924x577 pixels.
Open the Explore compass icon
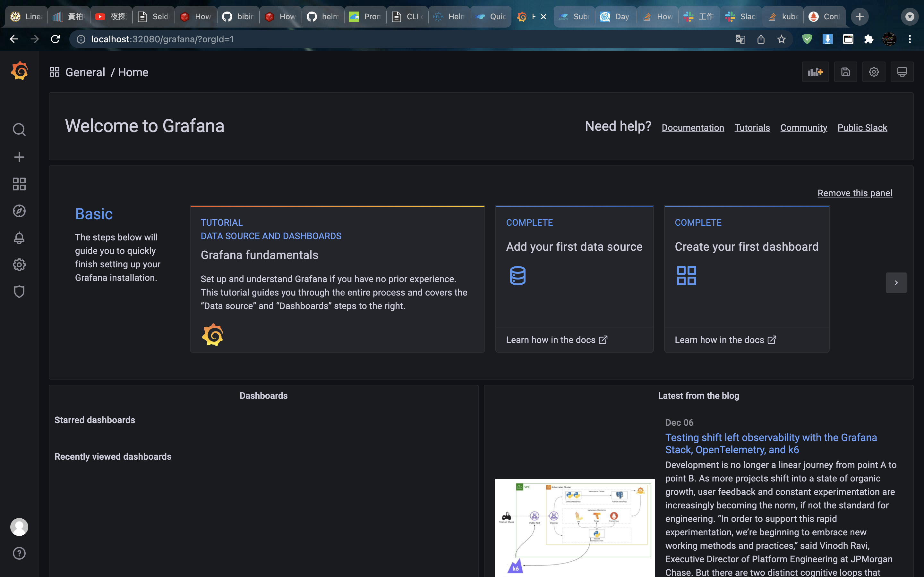(19, 211)
